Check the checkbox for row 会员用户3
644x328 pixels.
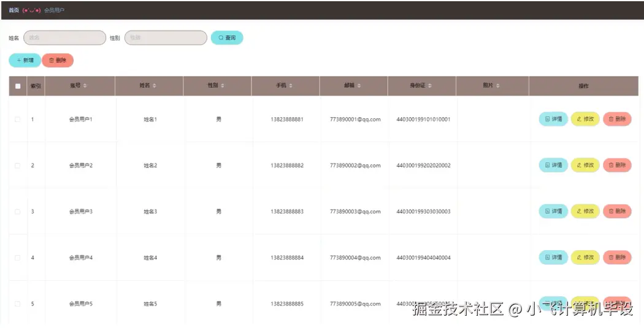(18, 212)
